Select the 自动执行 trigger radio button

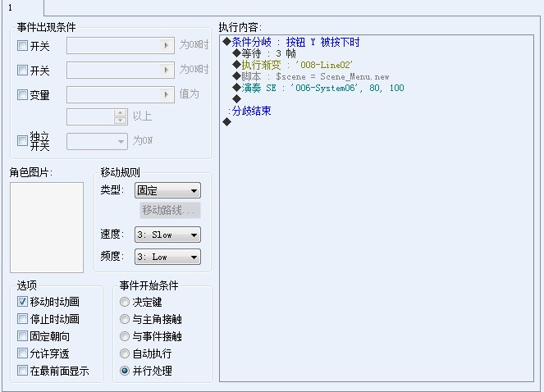(x=125, y=353)
